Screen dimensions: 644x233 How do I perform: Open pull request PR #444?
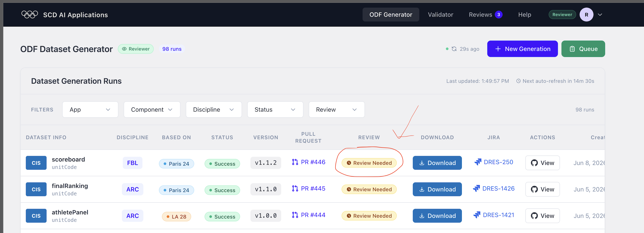[x=309, y=215]
